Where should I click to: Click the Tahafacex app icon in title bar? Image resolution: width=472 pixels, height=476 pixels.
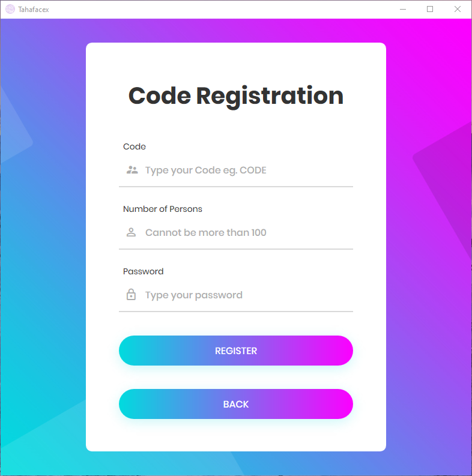[x=10, y=9]
